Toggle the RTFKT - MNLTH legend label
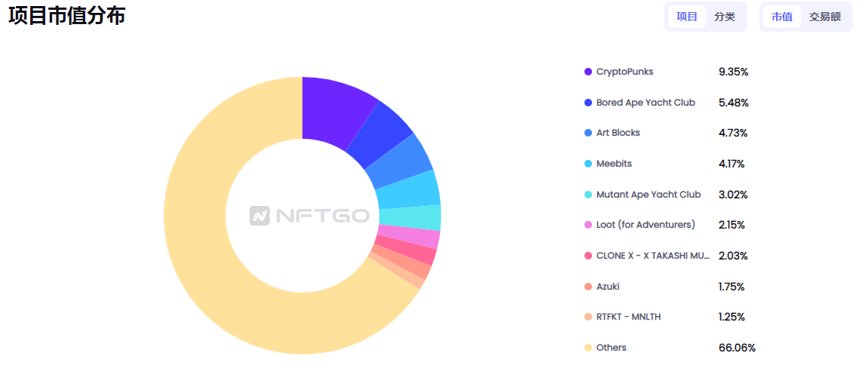This screenshot has width=868, height=368. 628,317
